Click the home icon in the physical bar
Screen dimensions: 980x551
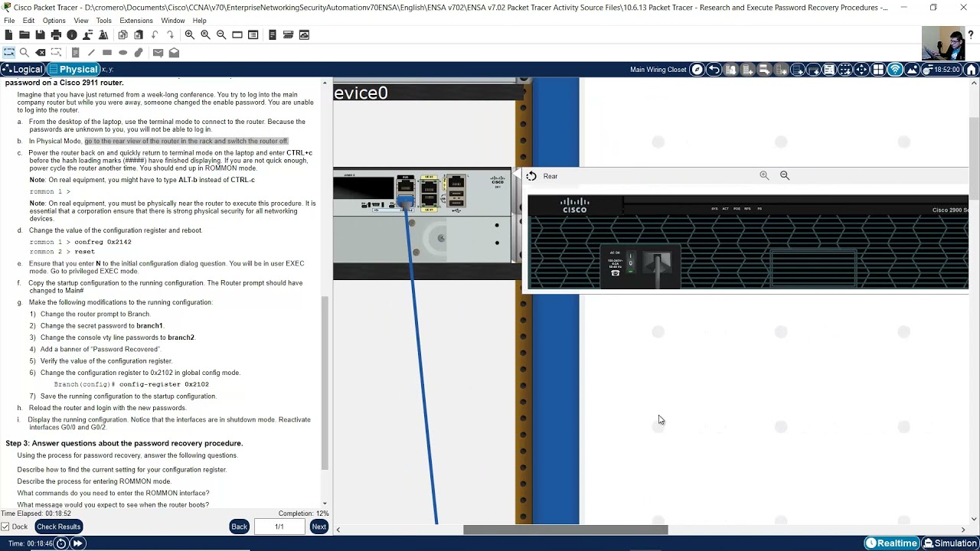point(972,70)
